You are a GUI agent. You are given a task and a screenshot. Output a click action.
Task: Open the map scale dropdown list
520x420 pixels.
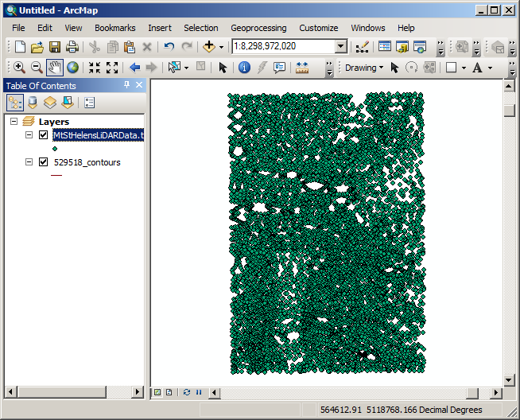point(340,47)
